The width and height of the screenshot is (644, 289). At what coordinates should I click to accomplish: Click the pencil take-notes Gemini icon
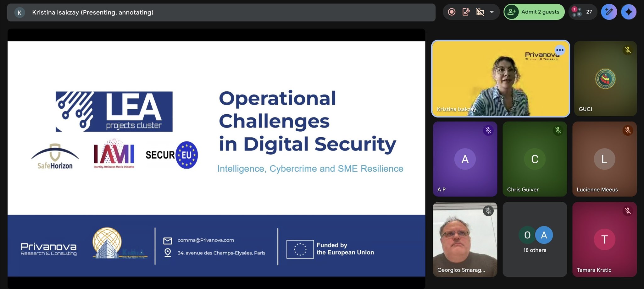(609, 12)
